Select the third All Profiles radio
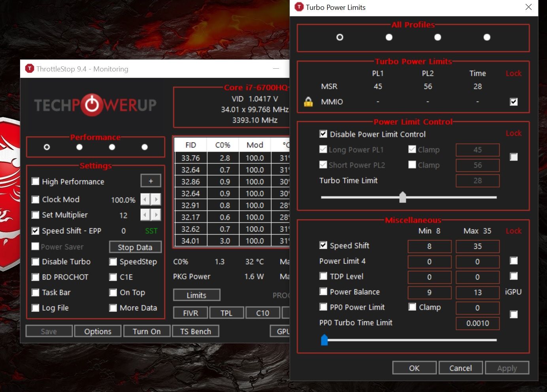547x392 pixels. coord(438,37)
